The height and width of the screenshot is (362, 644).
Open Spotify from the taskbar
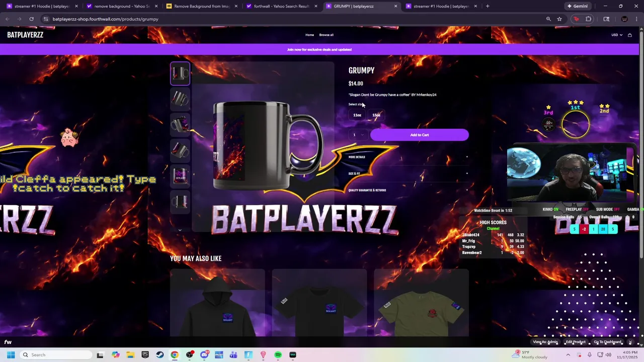(x=278, y=355)
